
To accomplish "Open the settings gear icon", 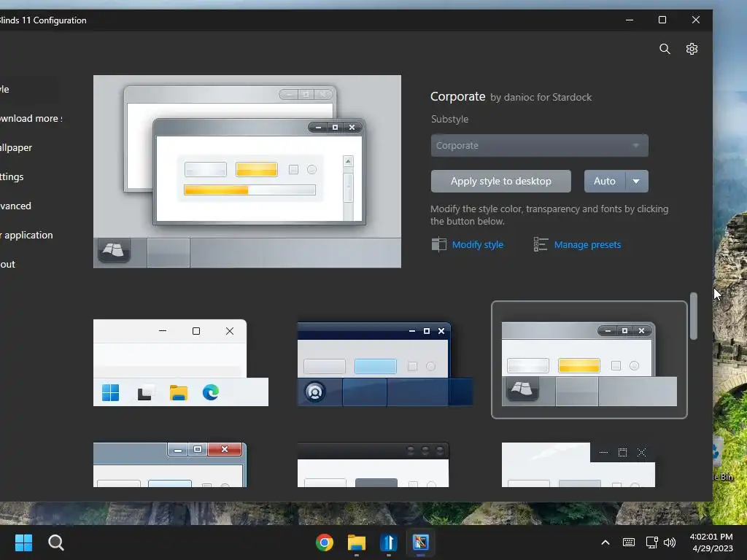I will (x=692, y=49).
